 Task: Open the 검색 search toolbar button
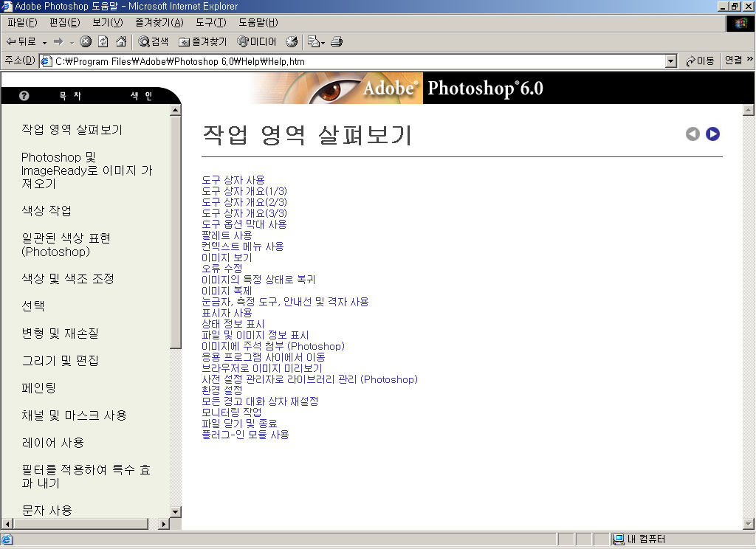154,42
